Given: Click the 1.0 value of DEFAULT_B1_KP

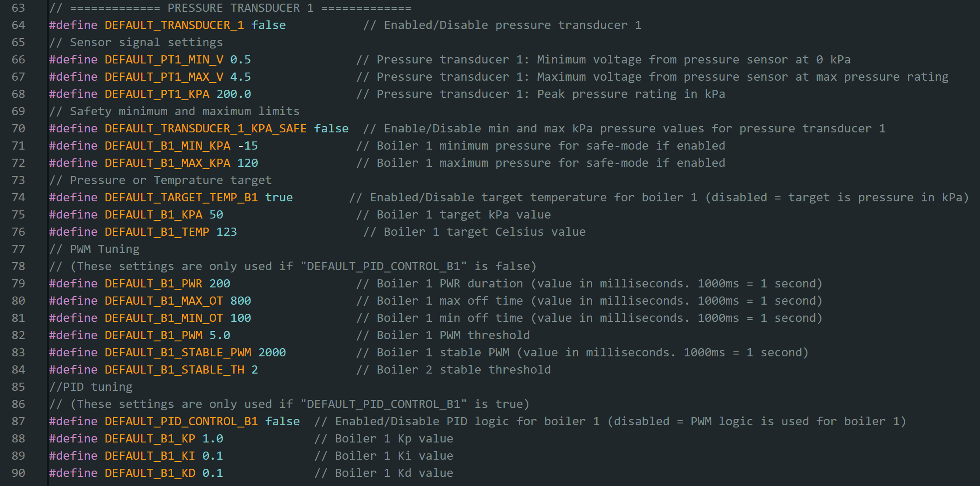Looking at the screenshot, I should [213, 438].
